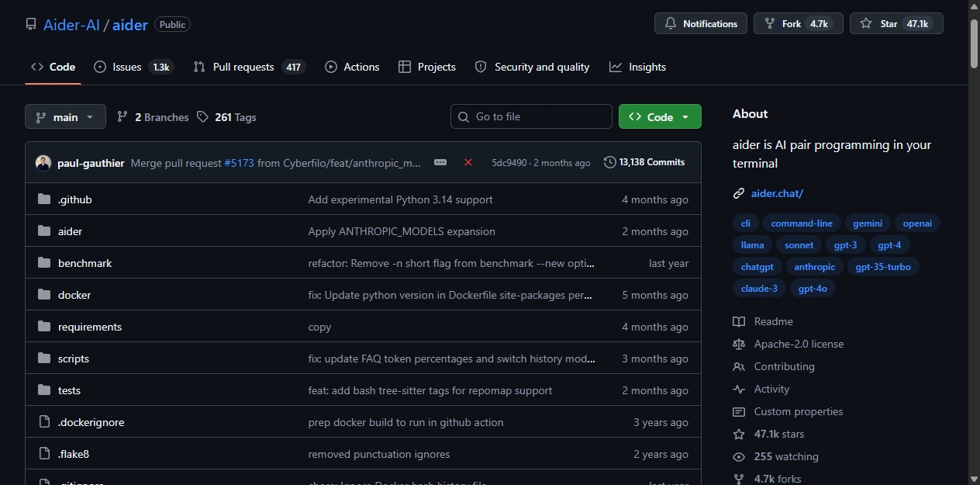This screenshot has height=485, width=980.
Task: Click the benchmark folder icon
Action: point(44,263)
